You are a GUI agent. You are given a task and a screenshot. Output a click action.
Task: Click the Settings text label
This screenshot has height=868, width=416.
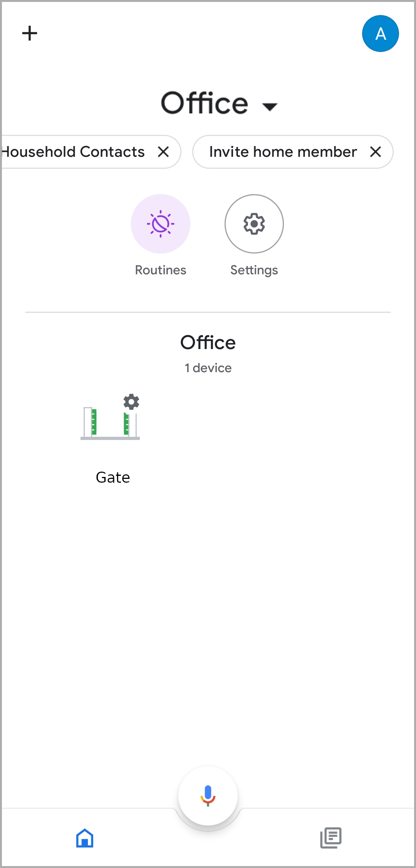coord(254,270)
